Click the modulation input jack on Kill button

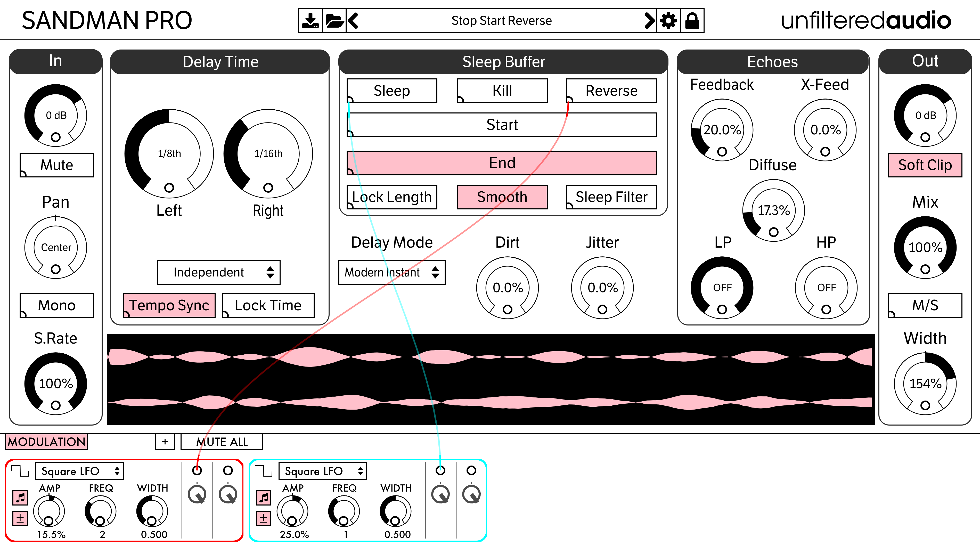(x=460, y=100)
